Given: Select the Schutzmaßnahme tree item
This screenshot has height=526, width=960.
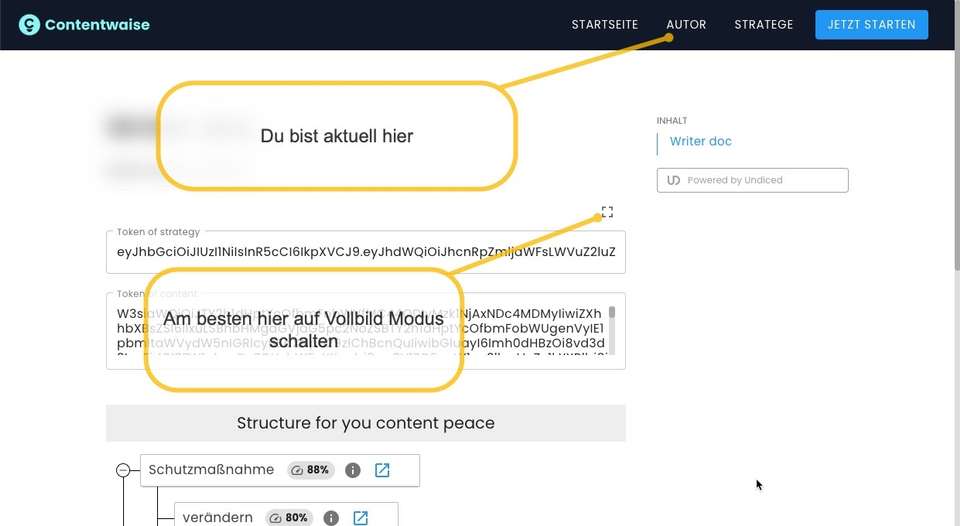Looking at the screenshot, I should [211, 470].
